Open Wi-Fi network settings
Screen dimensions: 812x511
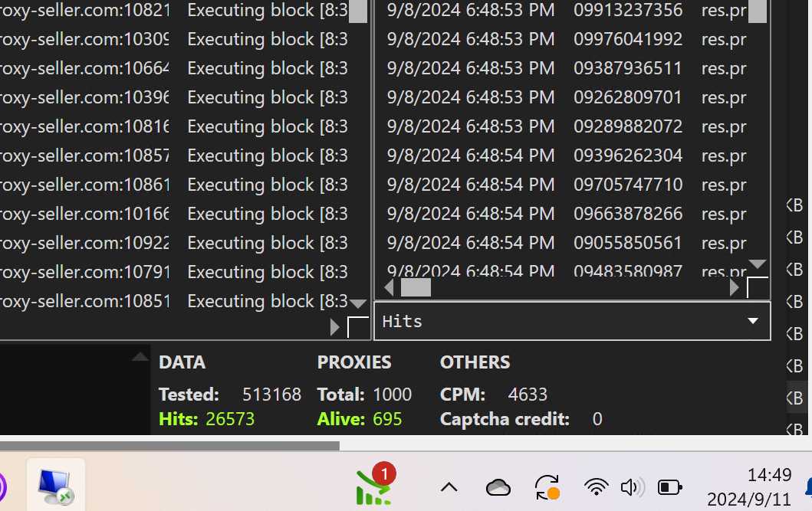coord(596,487)
